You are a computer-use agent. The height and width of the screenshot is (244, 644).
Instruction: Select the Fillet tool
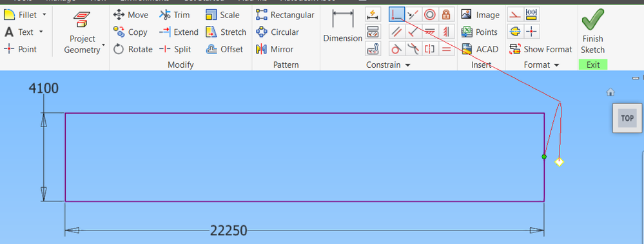[x=20, y=15]
